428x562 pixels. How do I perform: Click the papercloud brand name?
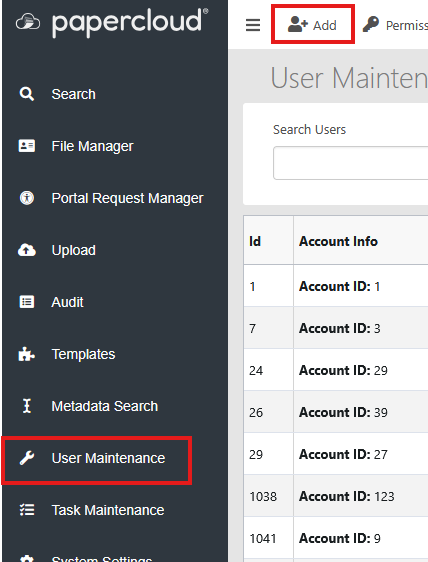point(130,22)
